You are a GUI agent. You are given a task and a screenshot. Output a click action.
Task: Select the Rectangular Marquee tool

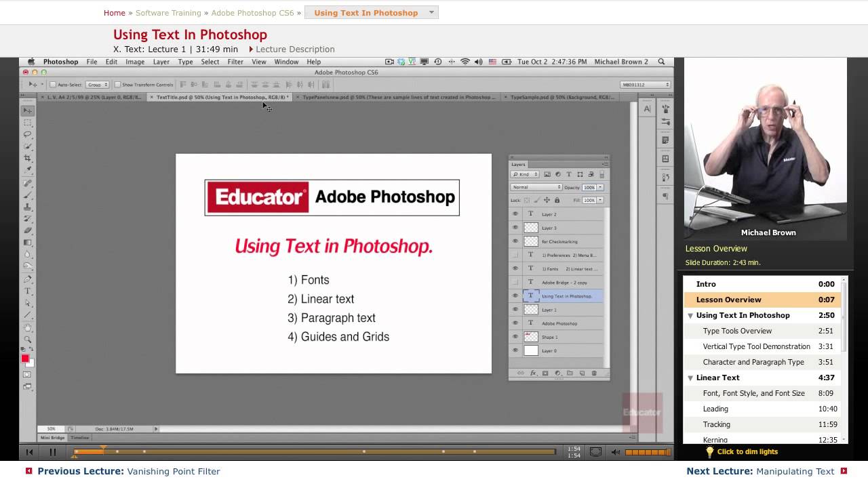(28, 123)
